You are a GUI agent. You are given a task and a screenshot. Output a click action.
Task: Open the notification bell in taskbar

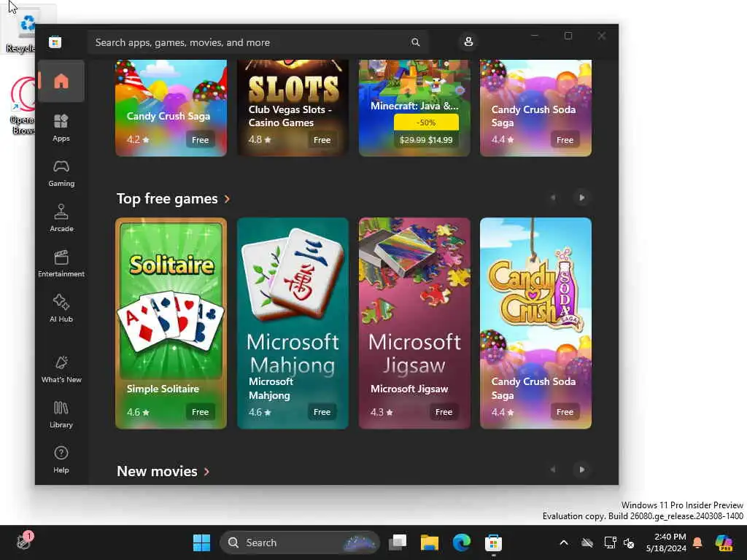coord(697,542)
